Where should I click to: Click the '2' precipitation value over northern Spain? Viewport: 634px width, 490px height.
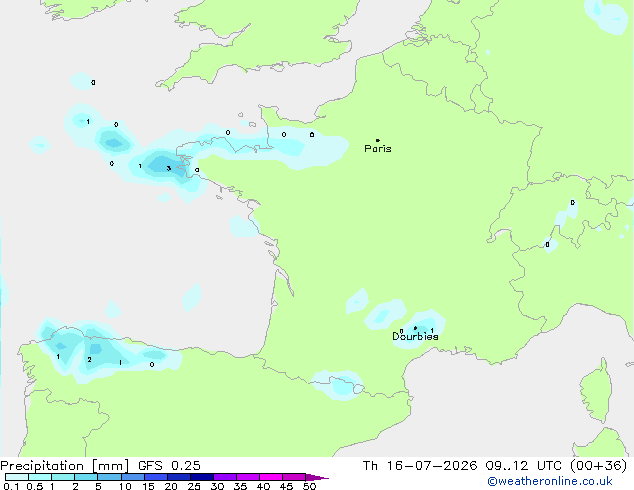[x=89, y=359]
